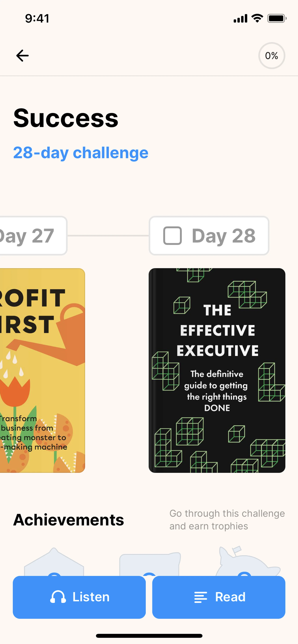Open the 28-day challenge link
The width and height of the screenshot is (298, 644).
click(x=81, y=153)
